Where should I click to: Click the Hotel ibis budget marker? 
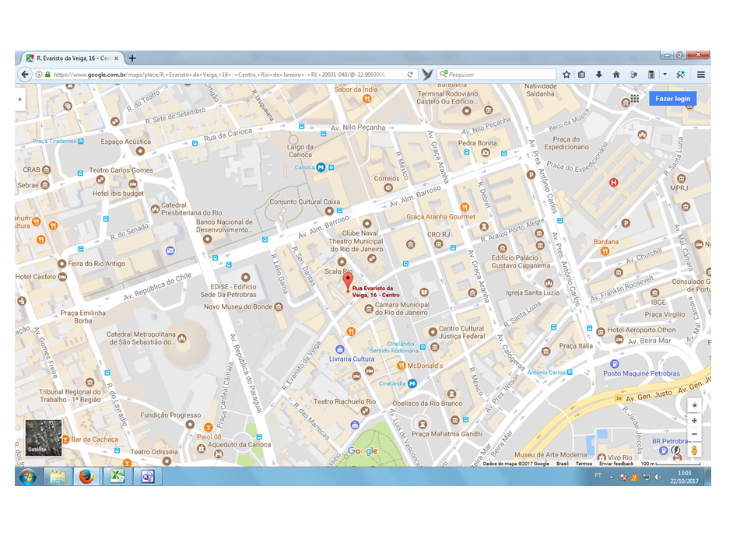pos(132,184)
